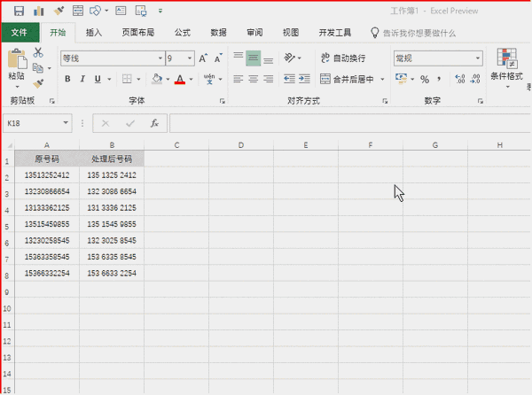The image size is (532, 395).
Task: Click the Format Painter icon in quick access toolbar
Action: (x=59, y=12)
